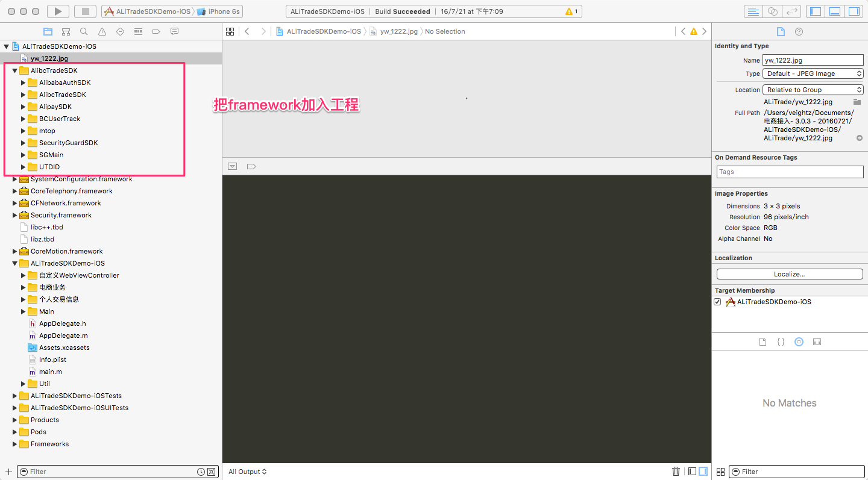Collapse the AlibcTradeSDK group
This screenshot has width=868, height=480.
(15, 70)
